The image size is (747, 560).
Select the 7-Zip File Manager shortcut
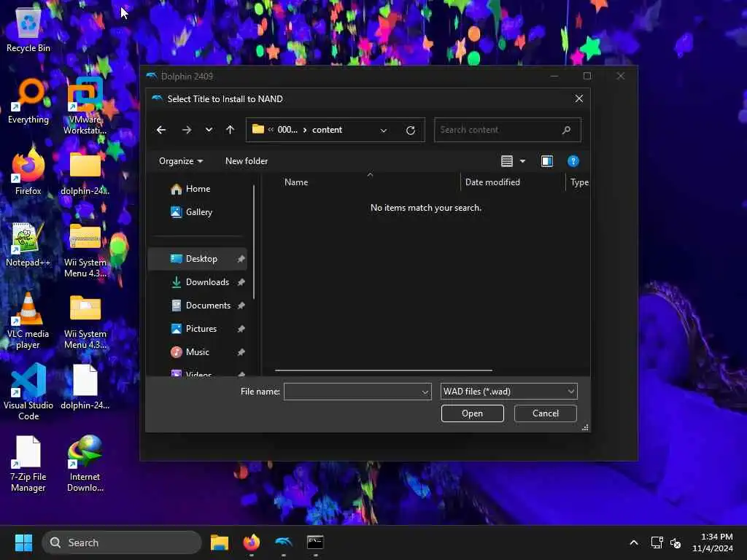[28, 463]
